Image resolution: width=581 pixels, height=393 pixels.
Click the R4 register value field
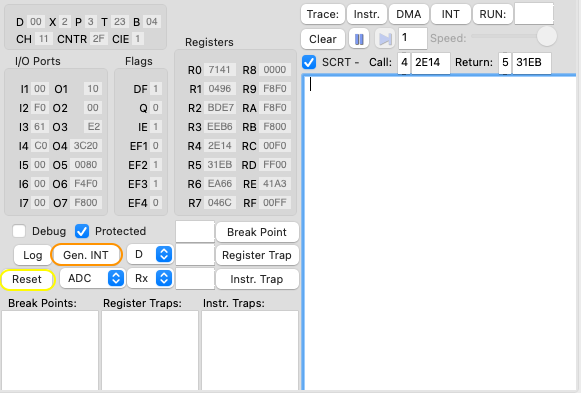click(220, 146)
